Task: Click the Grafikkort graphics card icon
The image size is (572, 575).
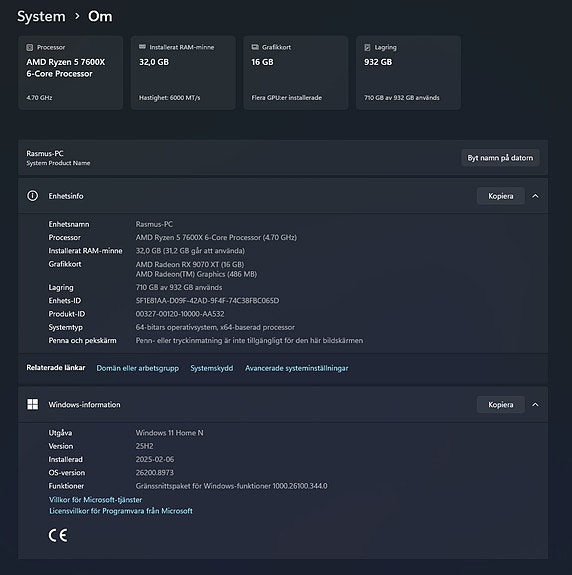Action: click(255, 47)
